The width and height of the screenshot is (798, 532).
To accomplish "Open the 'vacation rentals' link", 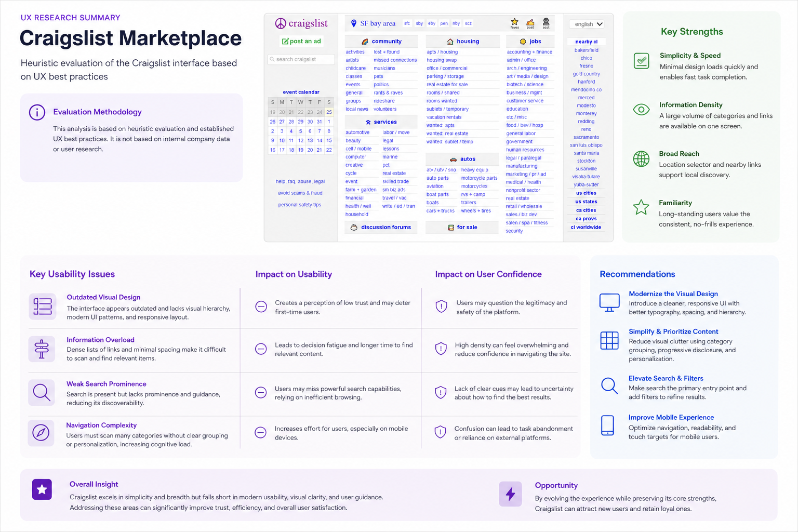I will (444, 117).
